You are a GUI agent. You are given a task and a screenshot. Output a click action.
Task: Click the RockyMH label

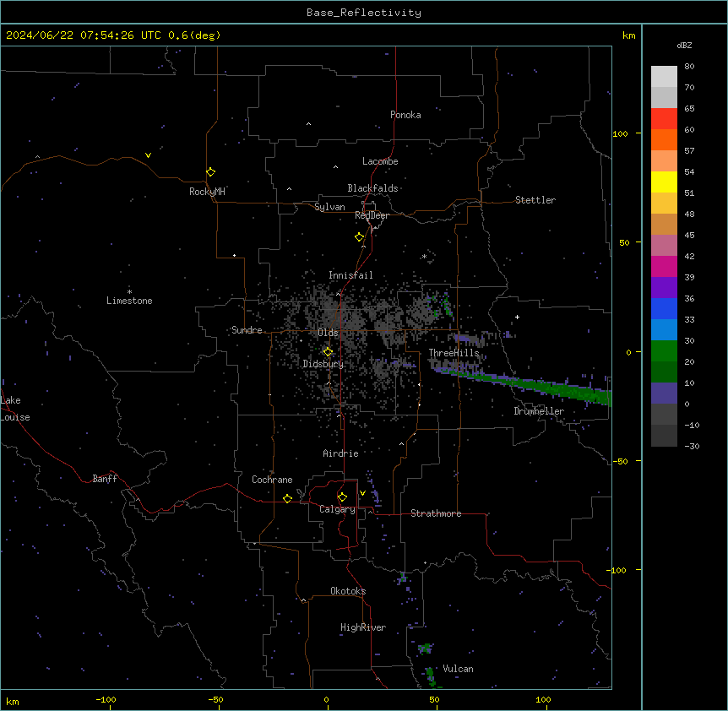point(207,192)
